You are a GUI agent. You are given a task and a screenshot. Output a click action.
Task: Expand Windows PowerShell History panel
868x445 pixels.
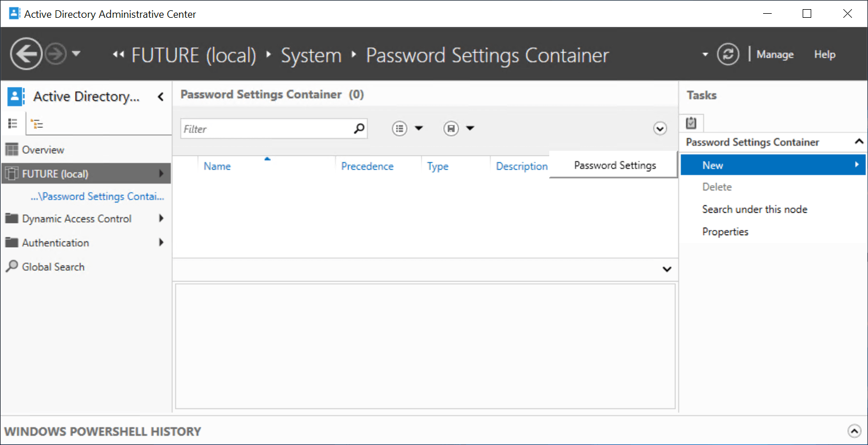pyautogui.click(x=854, y=431)
